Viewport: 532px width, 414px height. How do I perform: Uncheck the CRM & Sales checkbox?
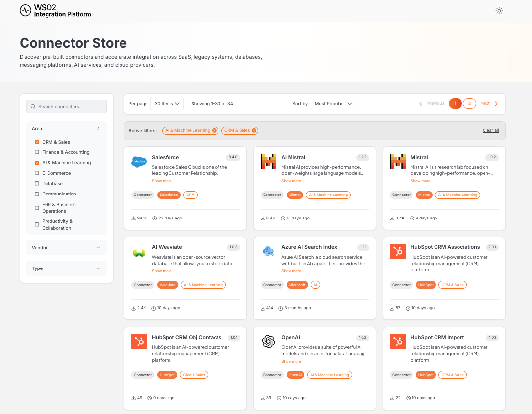tap(37, 142)
